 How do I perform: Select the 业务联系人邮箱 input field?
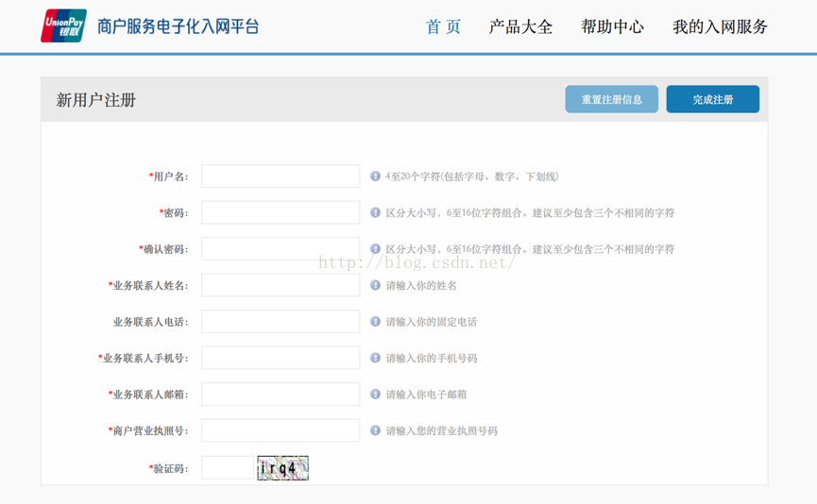click(x=281, y=395)
